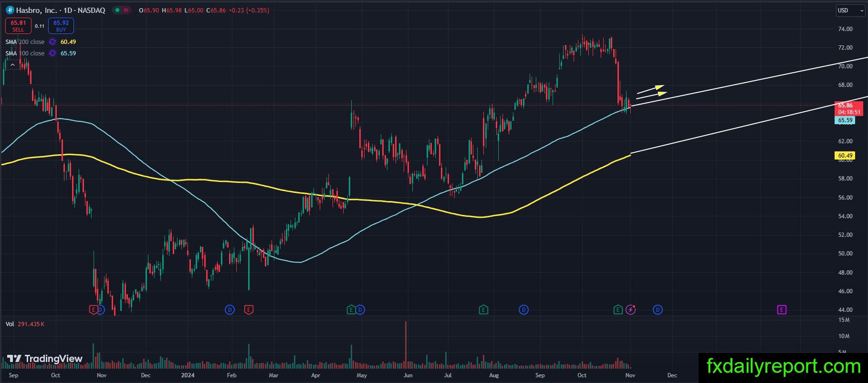The image size is (868, 383).
Task: Click the Feb label on the time axis
Action: click(231, 375)
